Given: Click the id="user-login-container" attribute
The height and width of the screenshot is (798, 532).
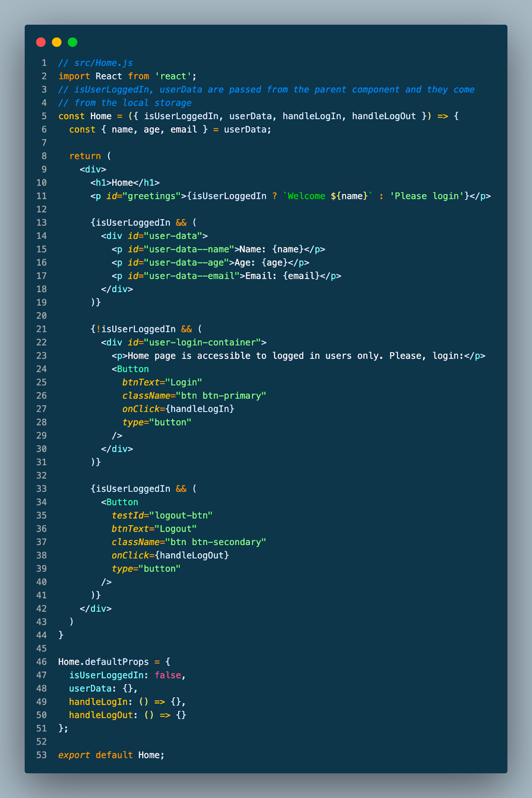Looking at the screenshot, I should tap(194, 343).
